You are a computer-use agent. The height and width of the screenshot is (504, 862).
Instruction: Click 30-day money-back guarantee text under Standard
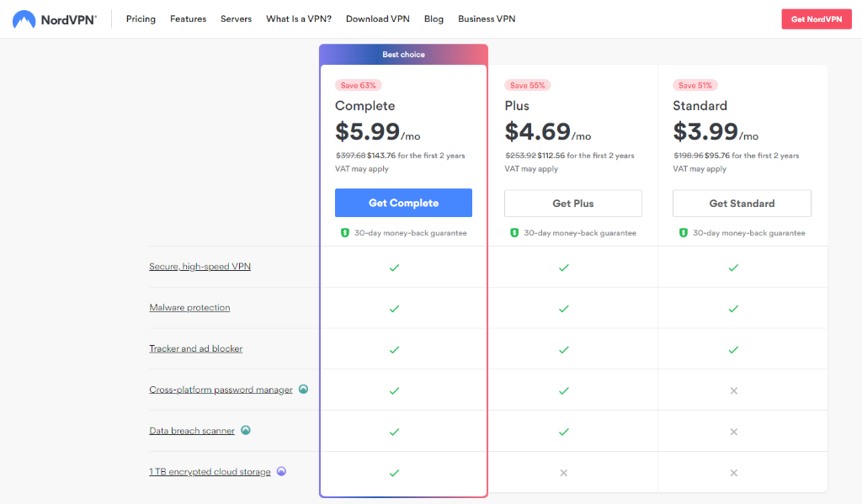point(748,233)
